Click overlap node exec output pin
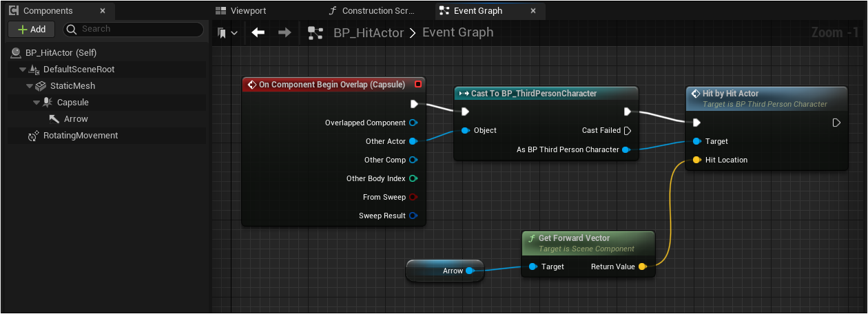Viewport: 868px width, 314px height. (414, 104)
